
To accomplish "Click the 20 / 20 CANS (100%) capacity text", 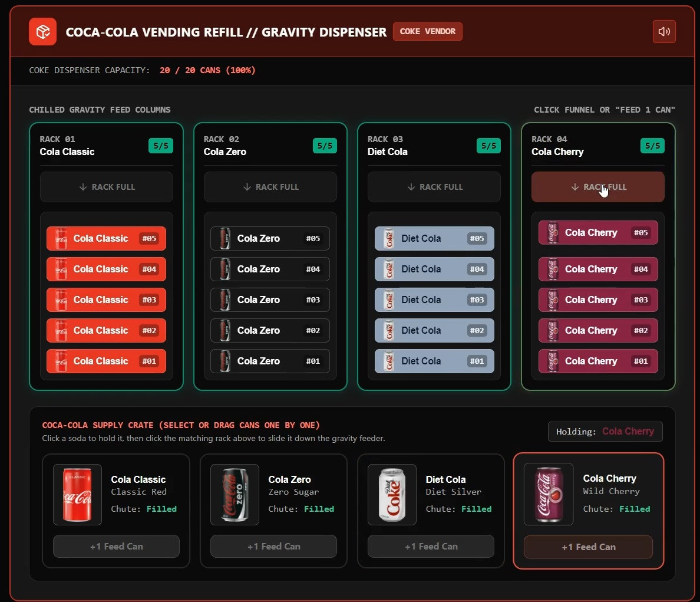I will [207, 70].
